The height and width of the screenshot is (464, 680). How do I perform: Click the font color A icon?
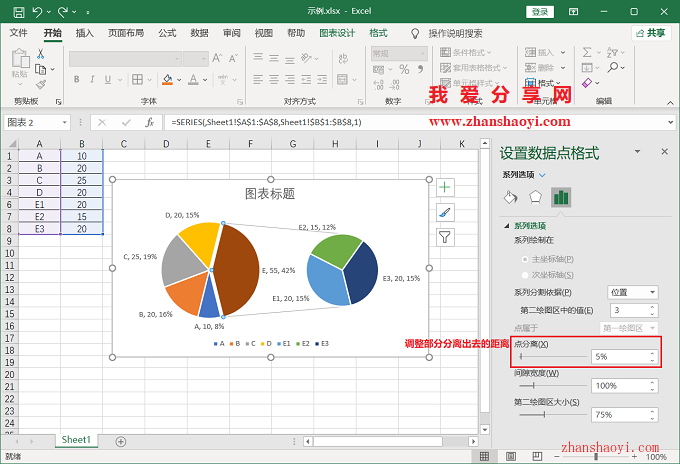[x=193, y=79]
